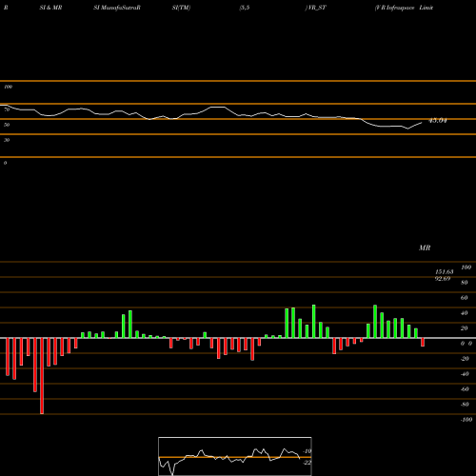Viewport: 476px width, 476px height.
Task: Click the longest red bar reaching -100
Action: pyautogui.click(x=42, y=376)
